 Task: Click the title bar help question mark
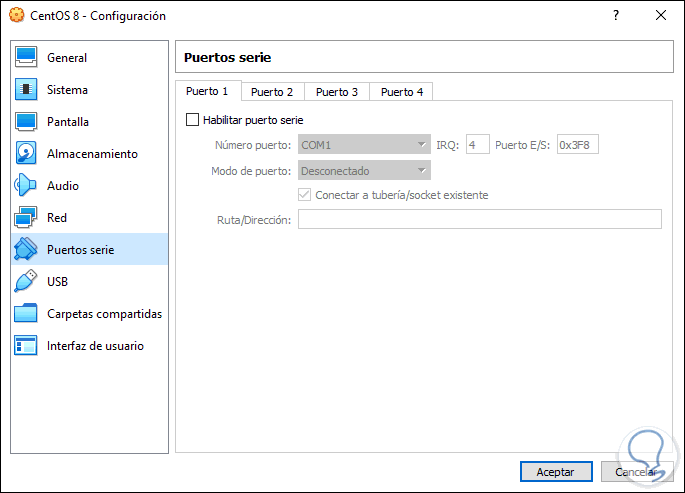pyautogui.click(x=616, y=16)
